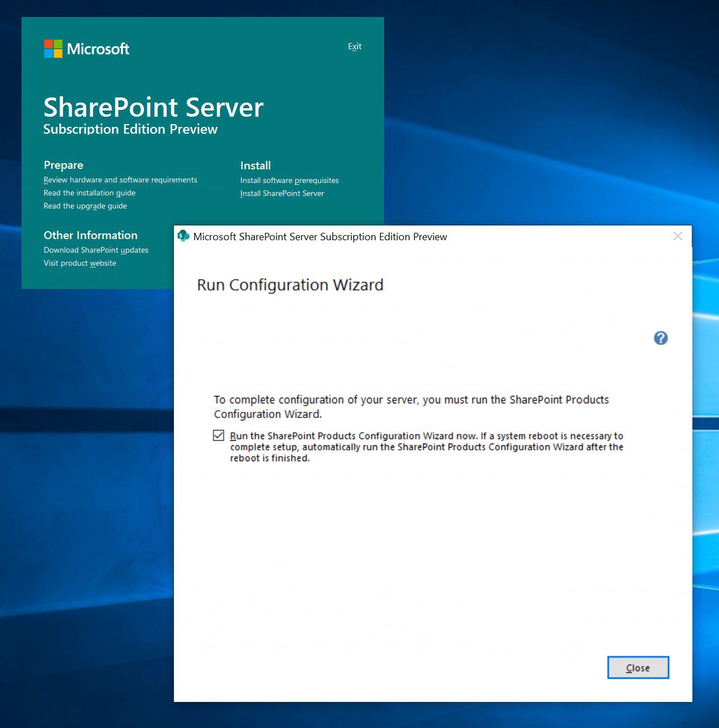The image size is (719, 728).
Task: Close the dialog using the title bar X
Action: point(678,236)
